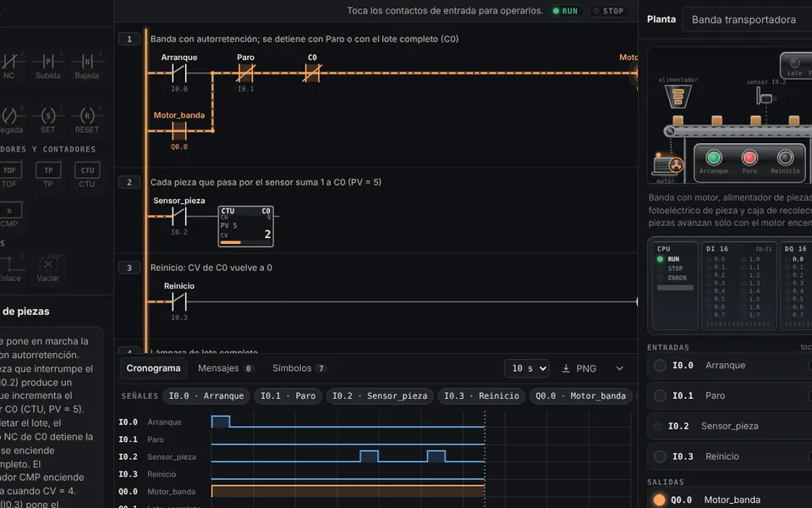Click the motor fan icon in the plant view
The height and width of the screenshot is (508, 812).
676,165
